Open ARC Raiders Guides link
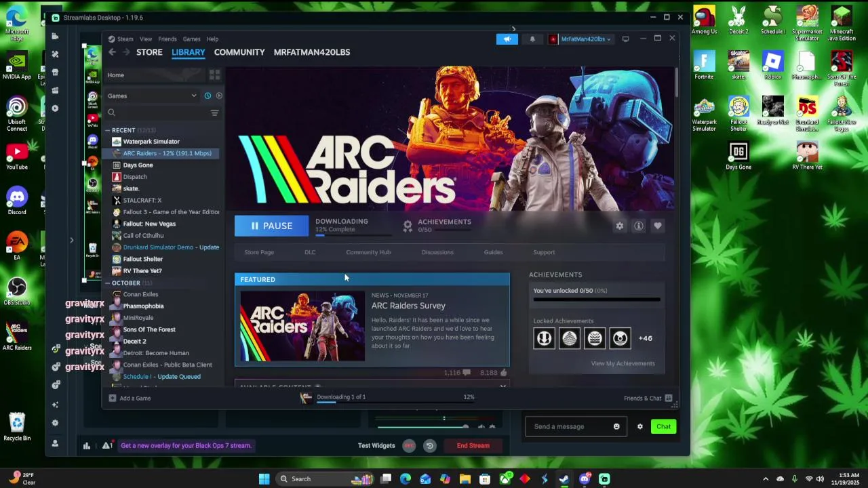This screenshot has height=488, width=868. click(x=493, y=252)
